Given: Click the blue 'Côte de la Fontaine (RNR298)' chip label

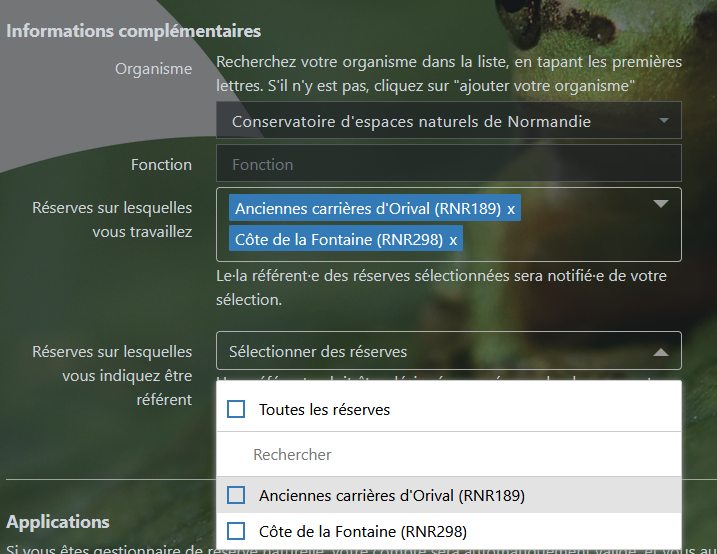Looking at the screenshot, I should pyautogui.click(x=338, y=240).
